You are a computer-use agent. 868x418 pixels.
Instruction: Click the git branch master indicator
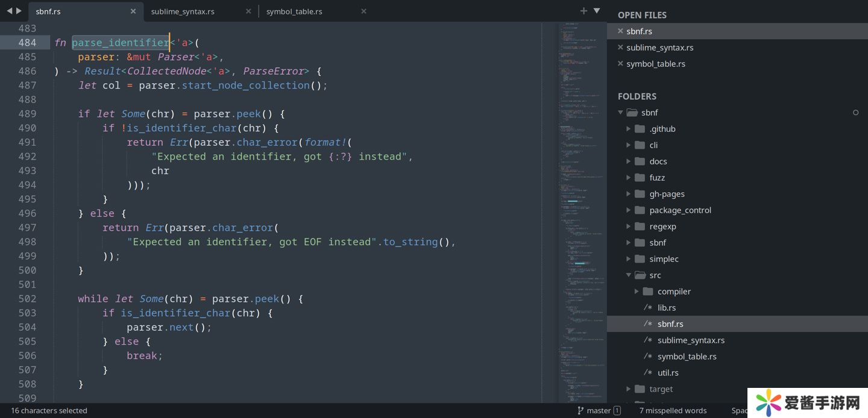[599, 411]
